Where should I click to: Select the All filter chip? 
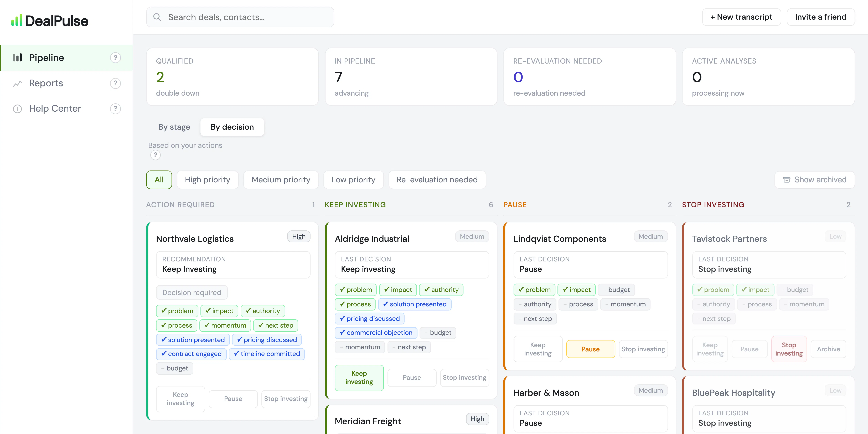[159, 180]
